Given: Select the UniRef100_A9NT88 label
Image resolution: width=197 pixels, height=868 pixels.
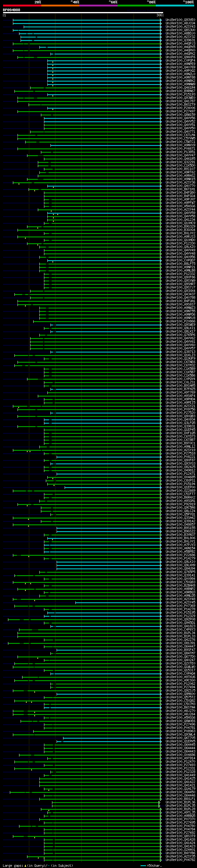Looking at the screenshot, I should pos(180,78).
